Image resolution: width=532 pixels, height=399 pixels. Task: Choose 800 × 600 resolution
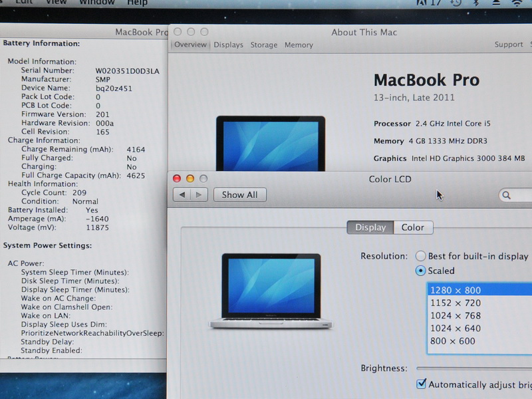[x=479, y=341]
